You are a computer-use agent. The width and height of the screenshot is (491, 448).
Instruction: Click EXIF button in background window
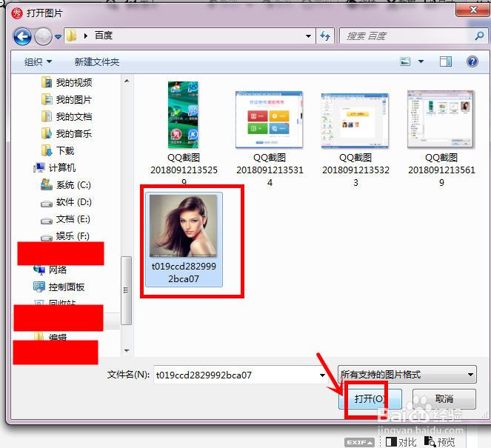(x=359, y=442)
